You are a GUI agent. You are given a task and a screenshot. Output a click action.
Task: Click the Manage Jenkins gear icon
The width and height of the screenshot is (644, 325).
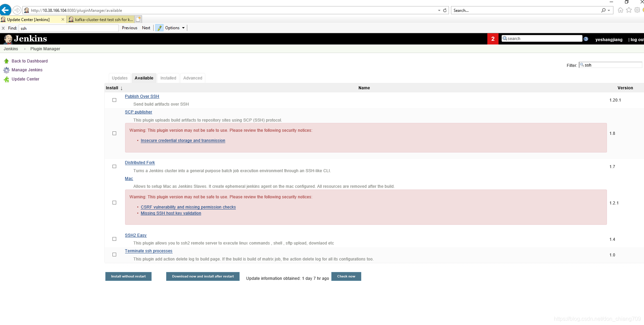[6, 70]
